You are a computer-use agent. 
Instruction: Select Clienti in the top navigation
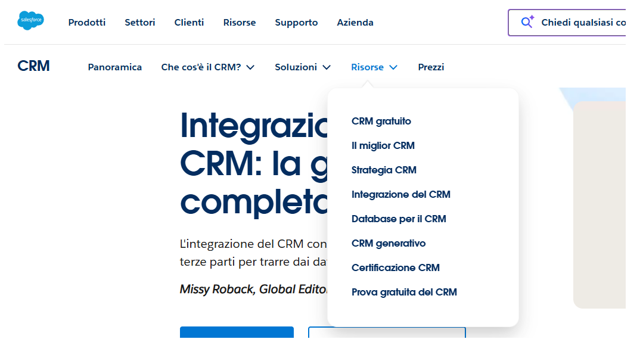point(189,23)
